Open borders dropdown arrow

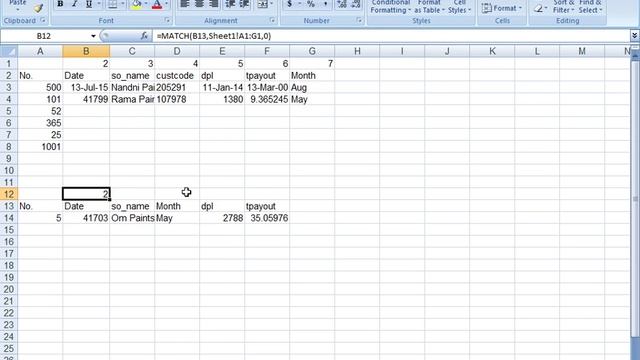click(122, 4)
